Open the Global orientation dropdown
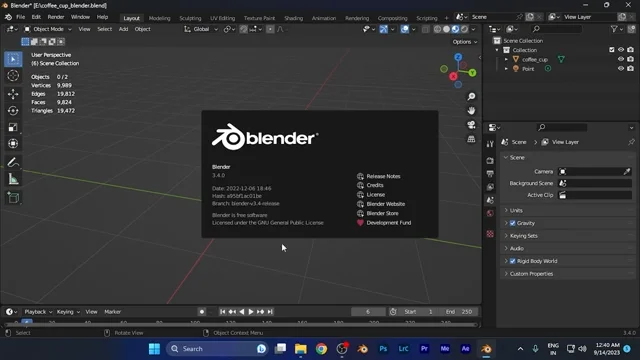This screenshot has height=360, width=640. click(201, 29)
